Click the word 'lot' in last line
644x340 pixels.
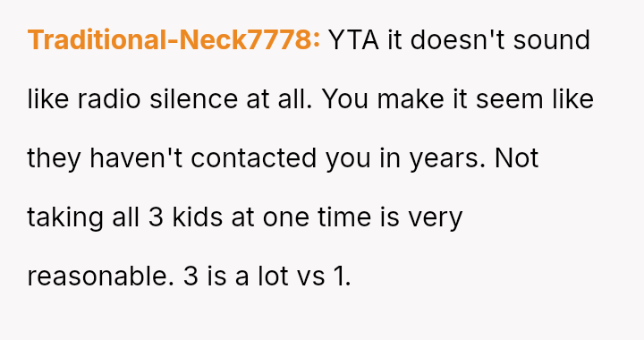coord(273,276)
